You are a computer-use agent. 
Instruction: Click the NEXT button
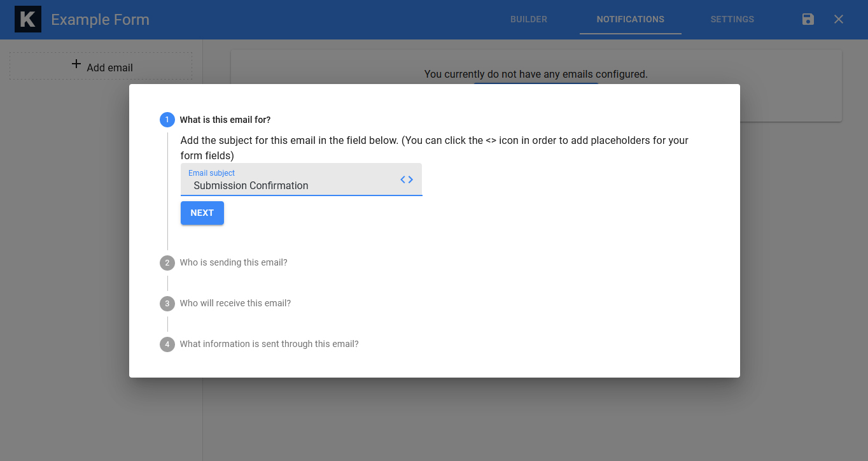tap(202, 213)
